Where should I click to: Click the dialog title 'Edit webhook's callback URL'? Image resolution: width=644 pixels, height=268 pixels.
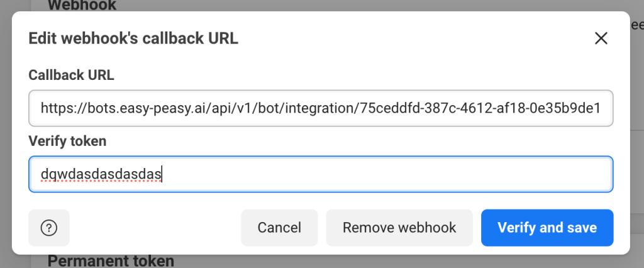pos(133,38)
